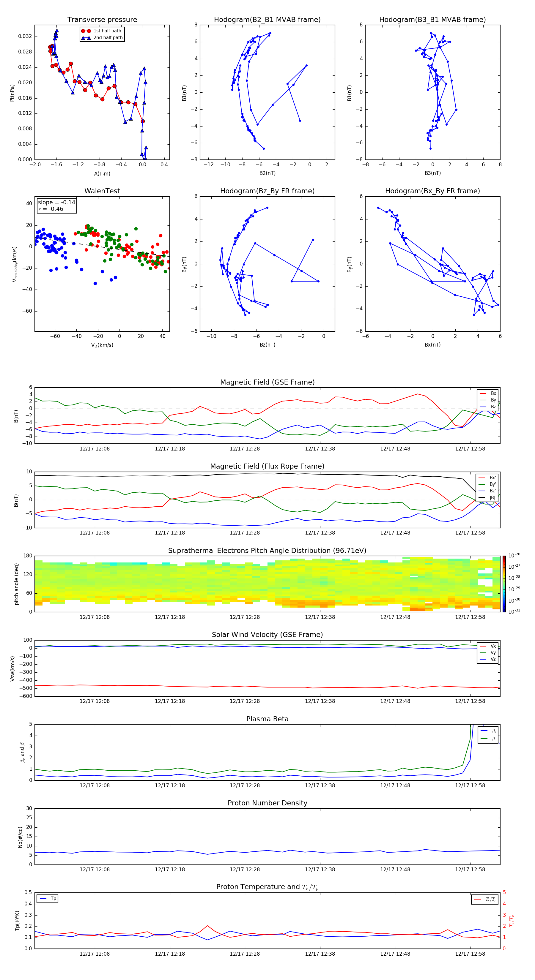The height and width of the screenshot is (980, 535).
Task: Click the "Vremaining(km/s)" y-axis label
Action: click(x=15, y=264)
